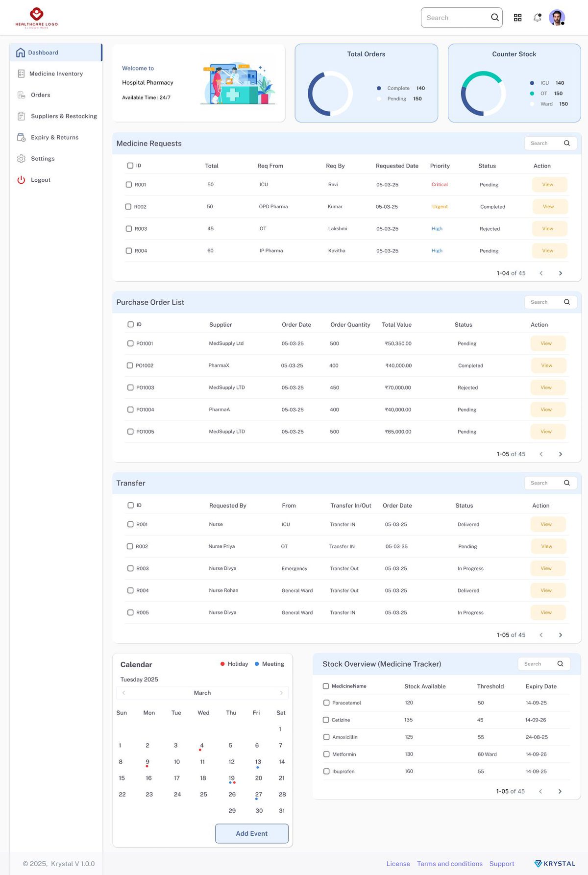The height and width of the screenshot is (875, 588).
Task: Go to previous page of Purchase Order List
Action: (x=541, y=454)
